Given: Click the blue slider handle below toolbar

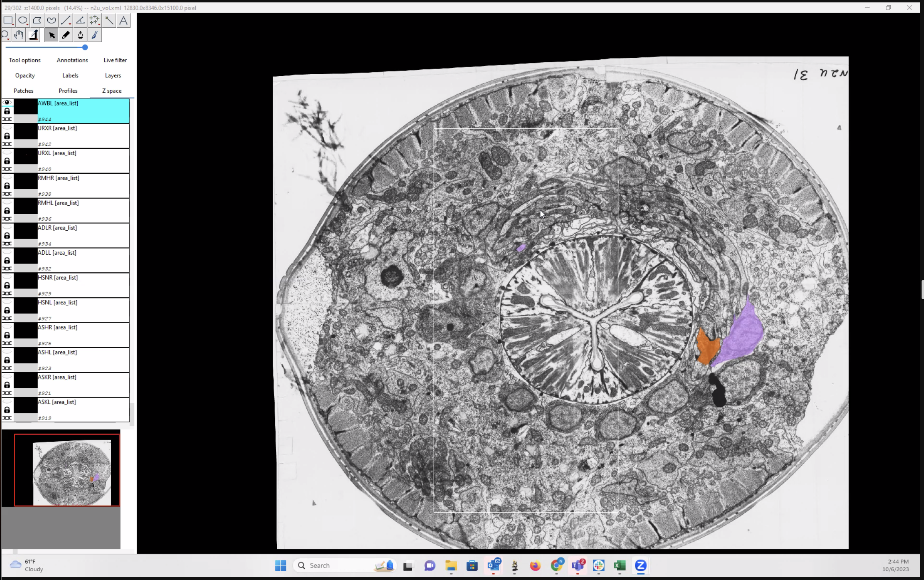Looking at the screenshot, I should (x=85, y=47).
